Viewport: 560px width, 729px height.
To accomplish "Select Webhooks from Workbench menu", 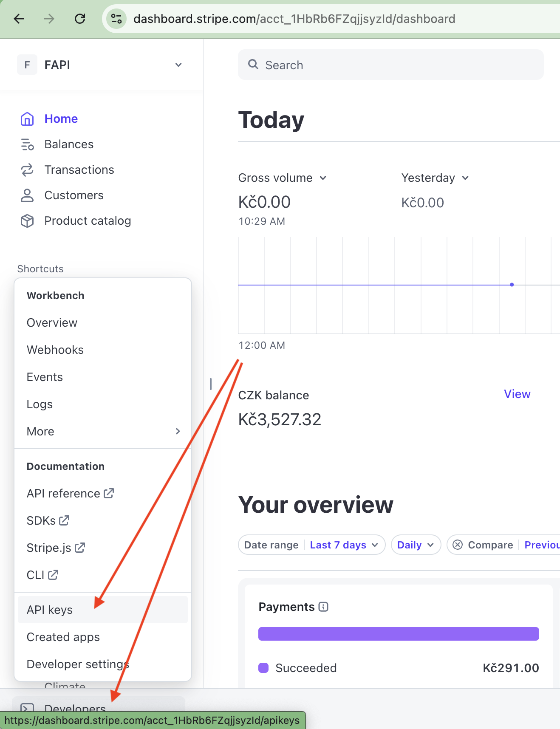I will 103,350.
